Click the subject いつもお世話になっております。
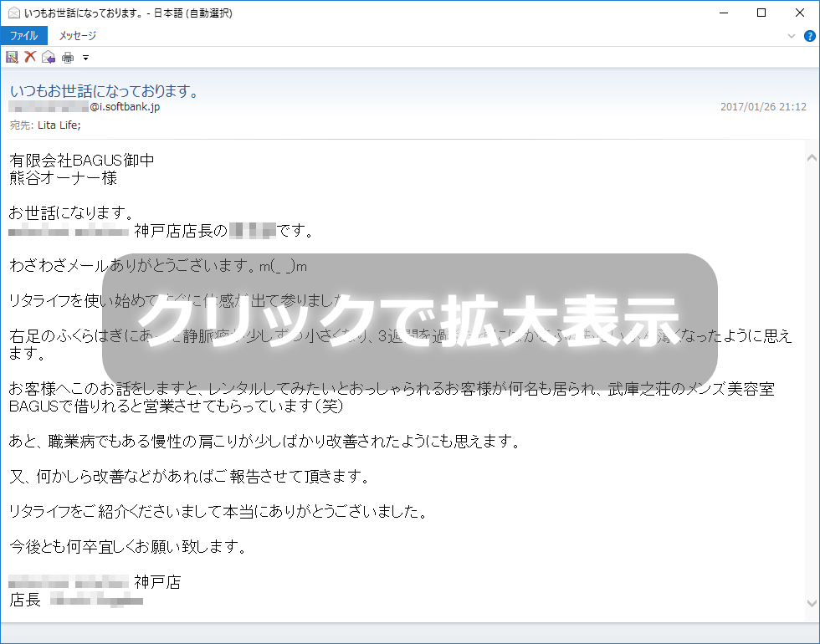Image resolution: width=820 pixels, height=644 pixels. (105, 91)
